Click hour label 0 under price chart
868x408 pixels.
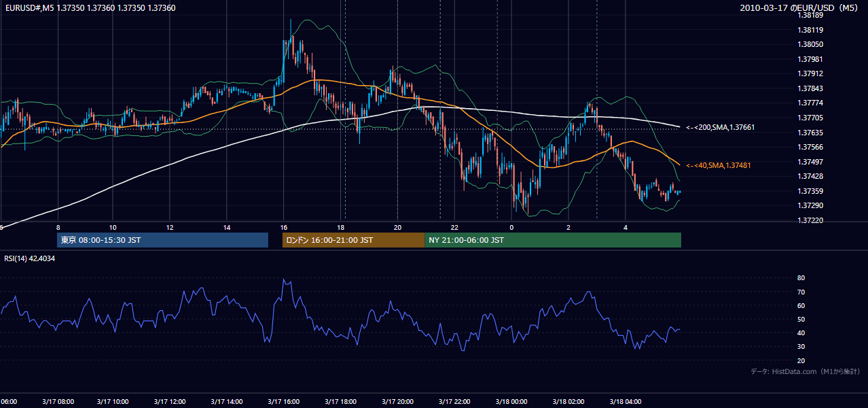[511, 227]
